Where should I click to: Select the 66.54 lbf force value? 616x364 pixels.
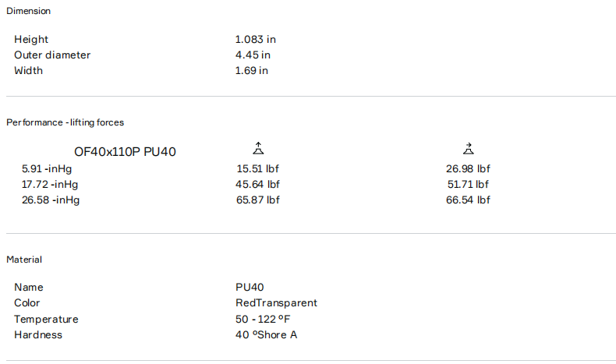(468, 200)
